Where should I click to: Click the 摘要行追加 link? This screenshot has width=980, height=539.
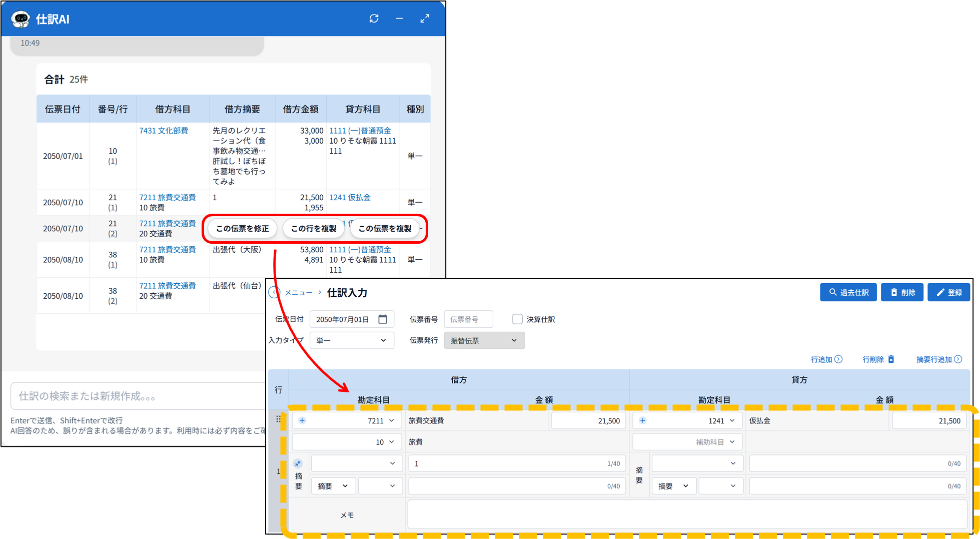point(939,359)
